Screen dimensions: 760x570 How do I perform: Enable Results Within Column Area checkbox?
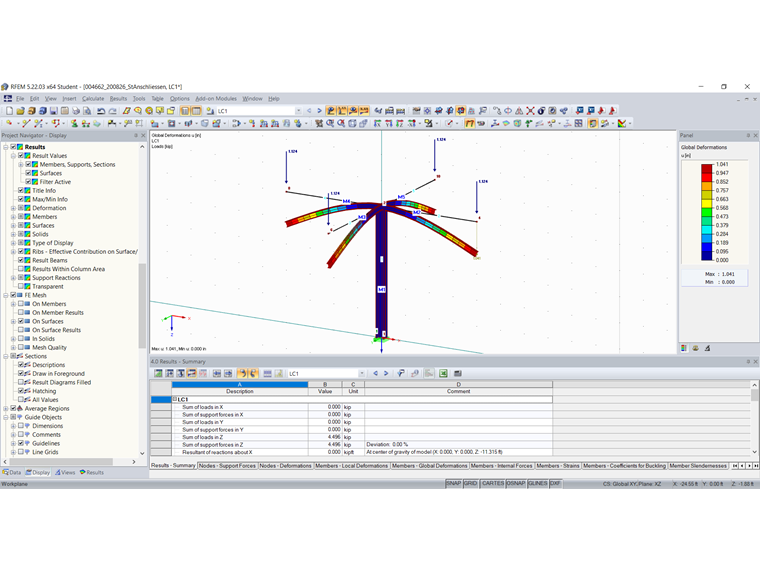tap(21, 269)
